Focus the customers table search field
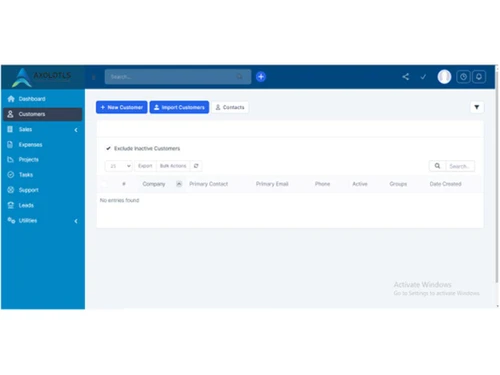 coord(460,166)
